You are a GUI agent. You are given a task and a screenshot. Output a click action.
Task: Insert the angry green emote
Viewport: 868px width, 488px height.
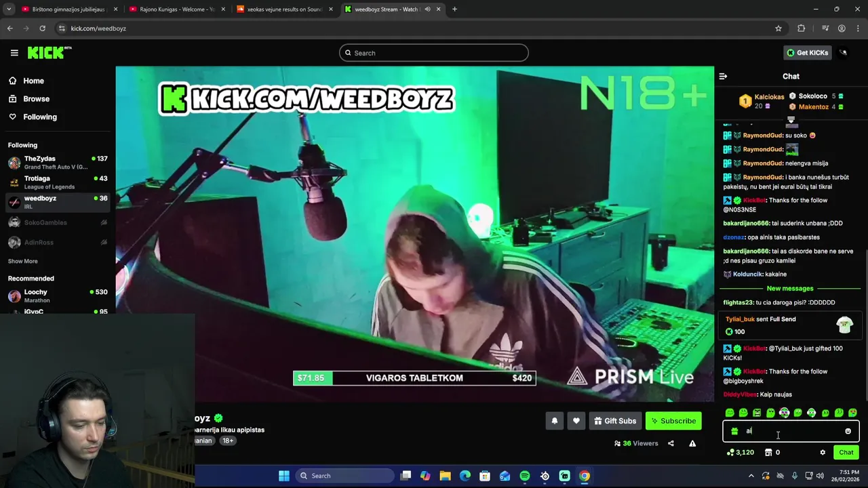pyautogui.click(x=757, y=413)
